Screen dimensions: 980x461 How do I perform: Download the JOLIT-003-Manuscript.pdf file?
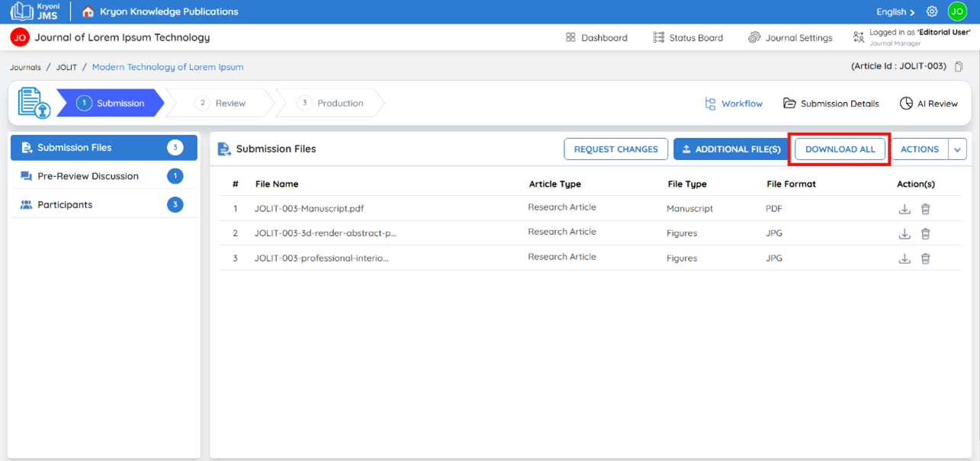click(904, 209)
